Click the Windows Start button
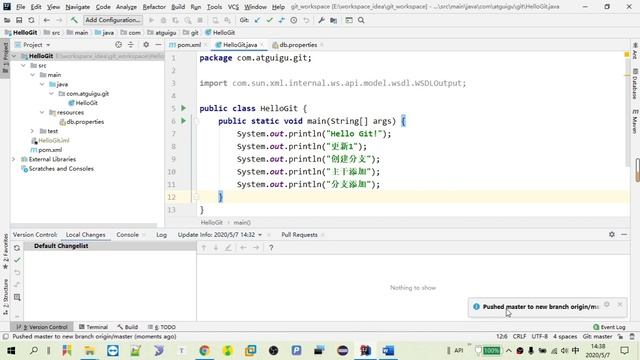The width and height of the screenshot is (640, 360). coord(11,350)
